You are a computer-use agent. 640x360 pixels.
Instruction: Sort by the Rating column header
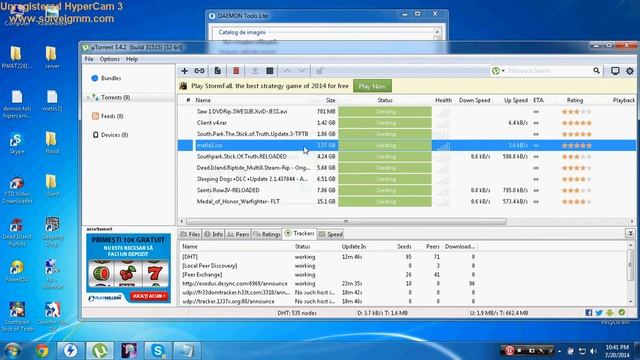tap(575, 100)
